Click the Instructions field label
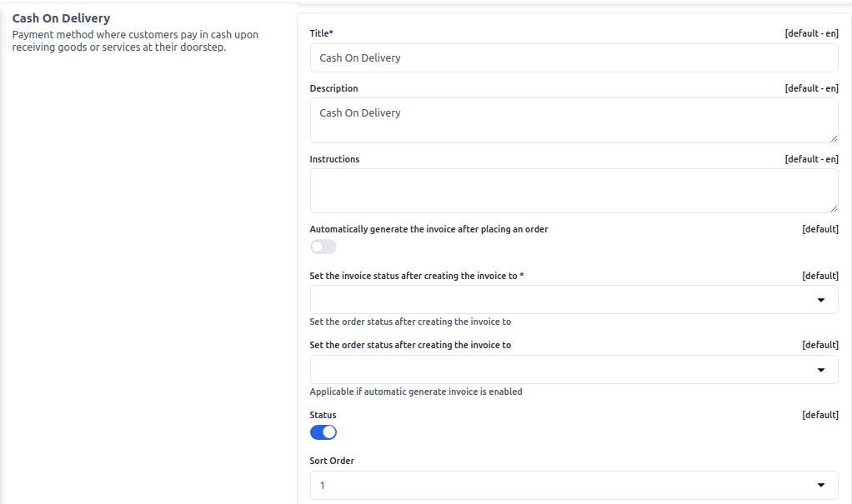The width and height of the screenshot is (852, 504). point(334,159)
